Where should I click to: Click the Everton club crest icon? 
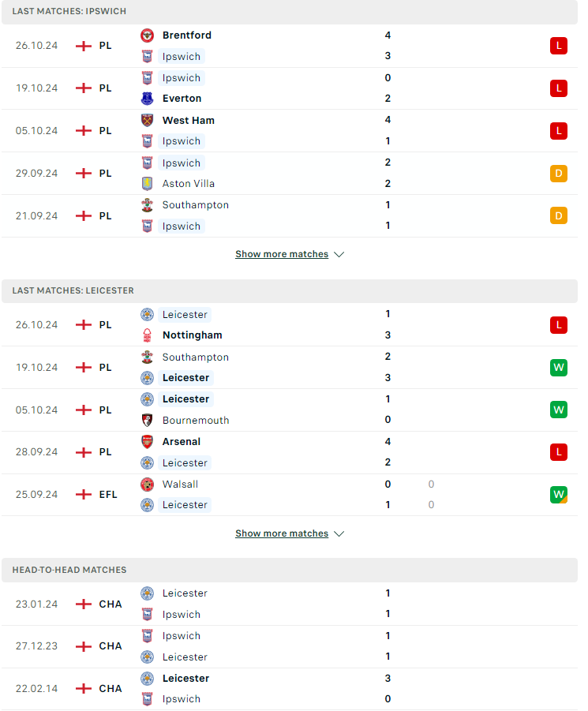coord(147,99)
